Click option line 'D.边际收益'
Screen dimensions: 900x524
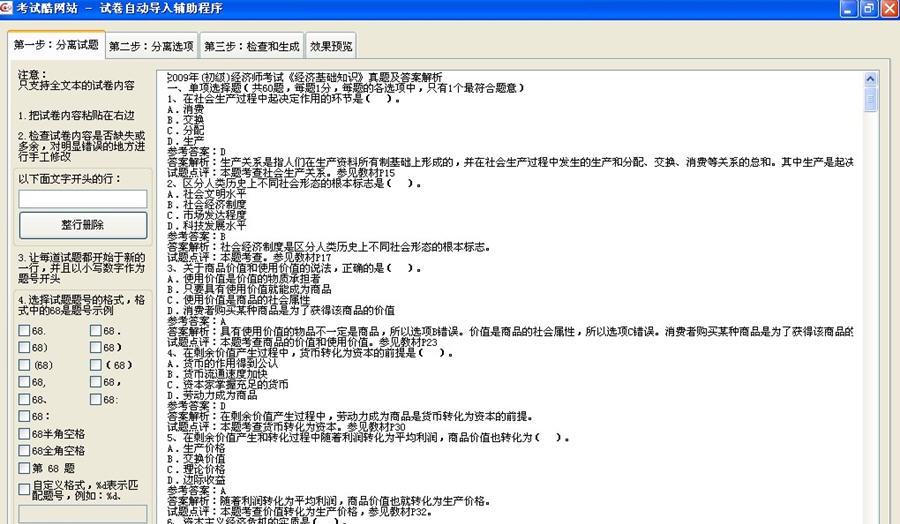(x=196, y=480)
